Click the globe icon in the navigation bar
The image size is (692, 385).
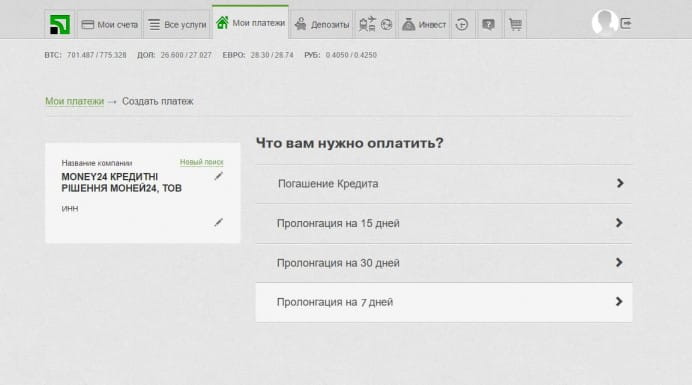pyautogui.click(x=386, y=24)
